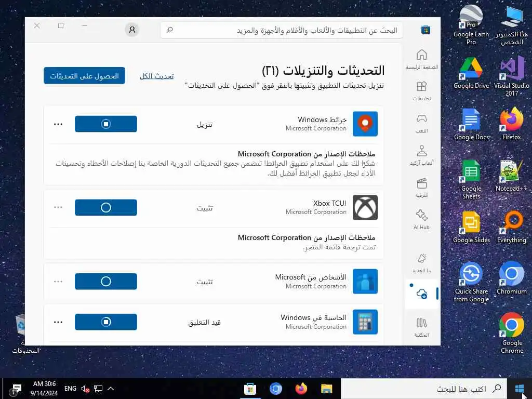Open the Gaming section in Store sidebar
The height and width of the screenshot is (399, 532).
[422, 123]
